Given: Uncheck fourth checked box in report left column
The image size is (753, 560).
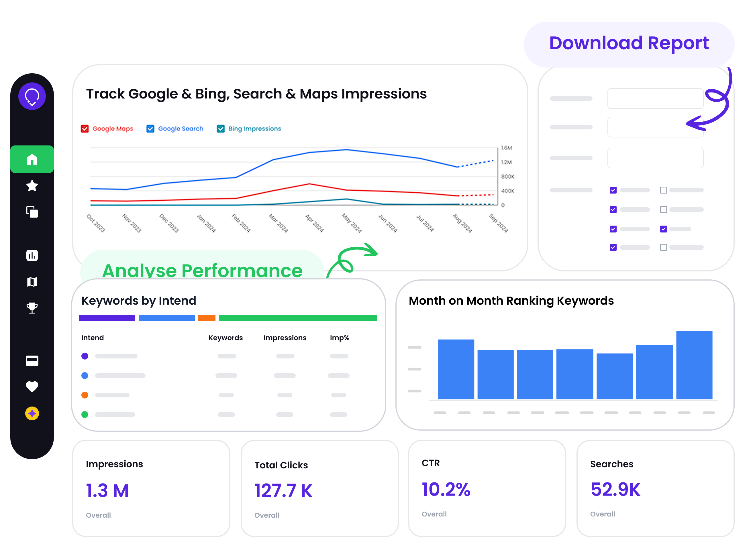Looking at the screenshot, I should pyautogui.click(x=613, y=247).
